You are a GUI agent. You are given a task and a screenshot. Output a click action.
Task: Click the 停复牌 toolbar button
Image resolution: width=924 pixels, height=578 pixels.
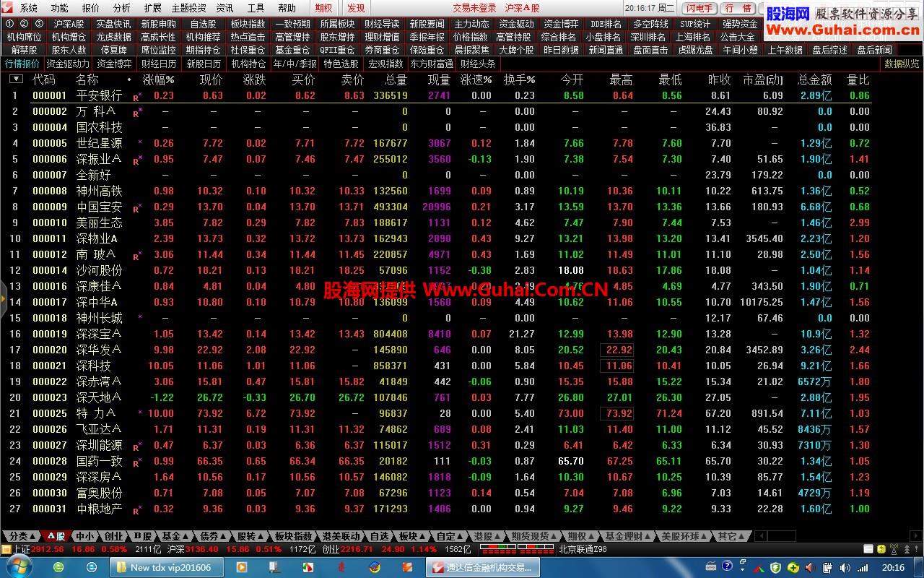point(113,50)
